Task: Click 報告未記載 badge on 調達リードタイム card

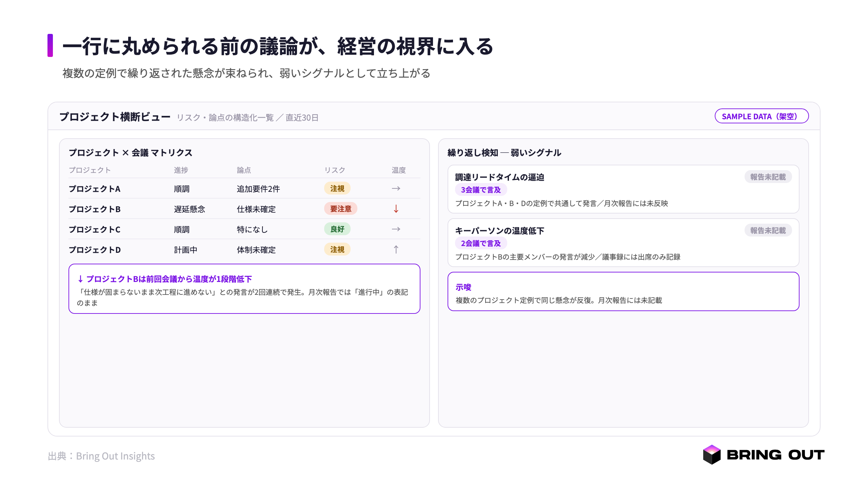Action: point(768,177)
